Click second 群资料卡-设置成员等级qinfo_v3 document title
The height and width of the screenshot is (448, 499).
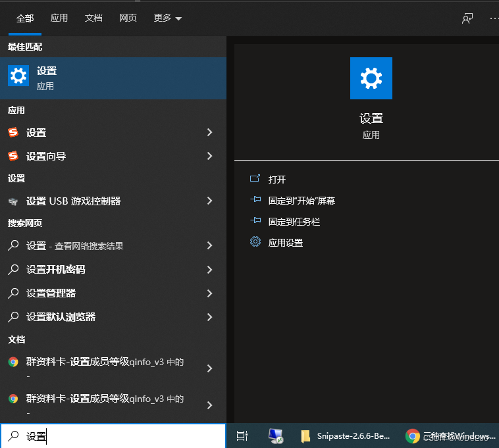click(105, 399)
